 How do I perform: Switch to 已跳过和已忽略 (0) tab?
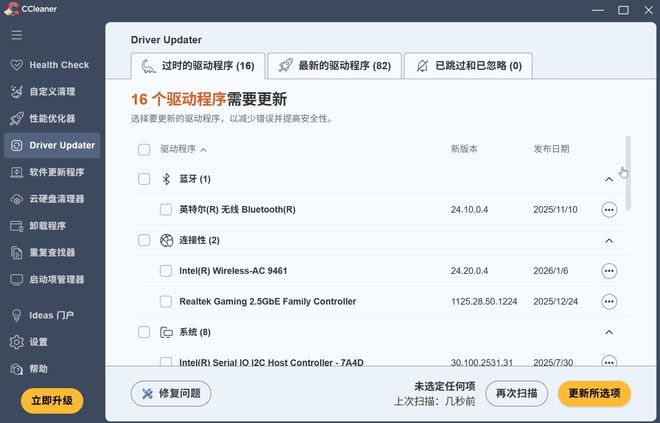[x=468, y=66]
